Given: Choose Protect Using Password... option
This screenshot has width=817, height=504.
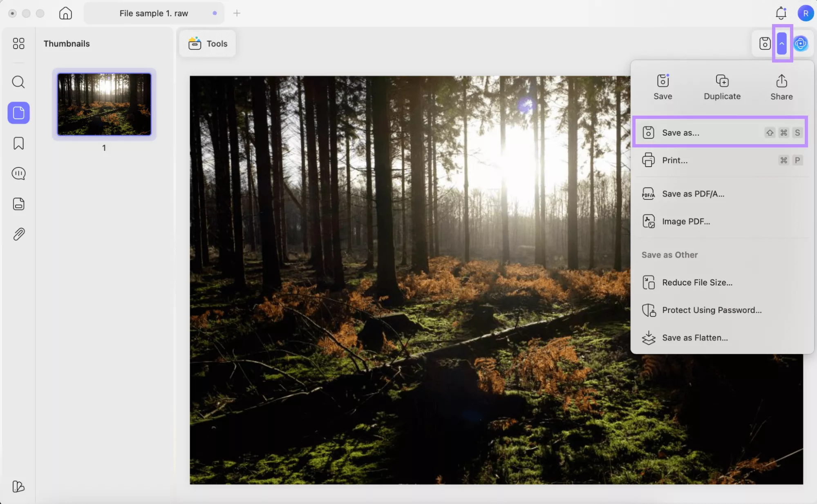Looking at the screenshot, I should [x=722, y=310].
